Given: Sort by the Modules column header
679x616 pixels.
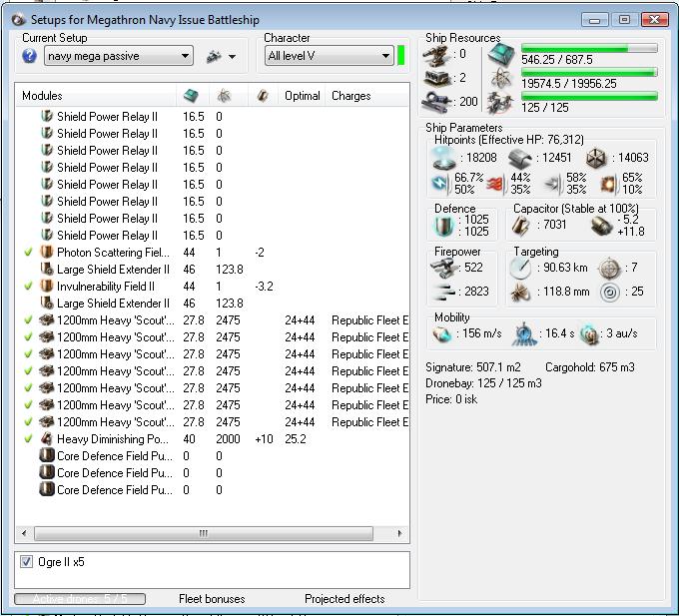Looking at the screenshot, I should pos(42,96).
